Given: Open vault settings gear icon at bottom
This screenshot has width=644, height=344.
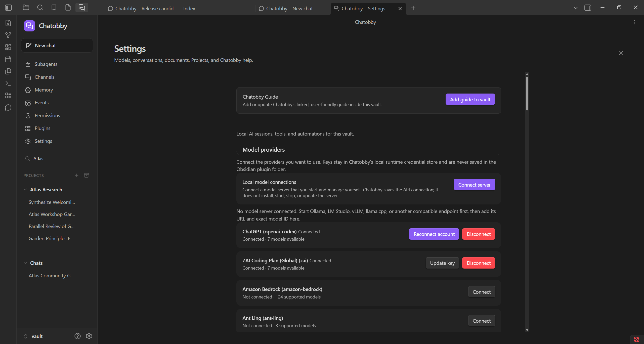Looking at the screenshot, I should (89, 336).
